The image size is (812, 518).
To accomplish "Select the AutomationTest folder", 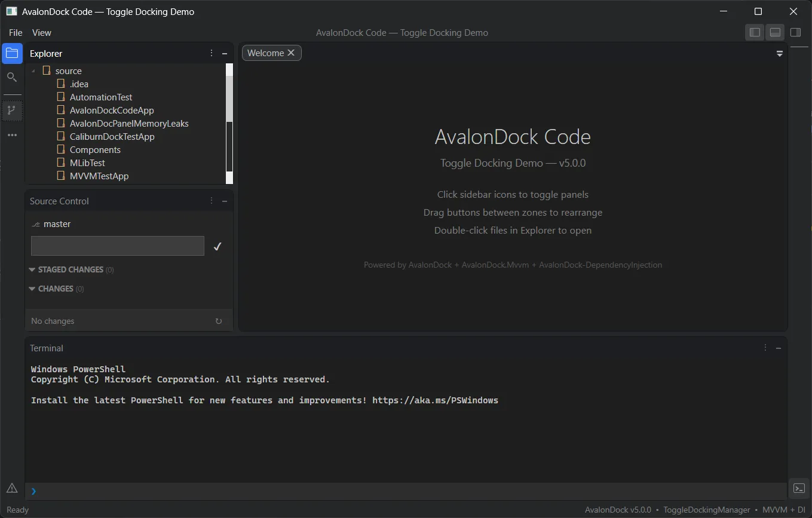I will pyautogui.click(x=101, y=97).
